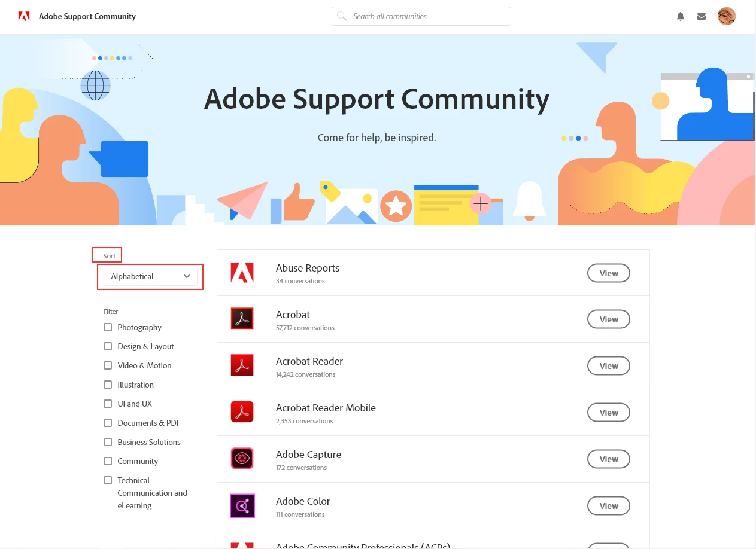Open Adobe Capture title link
Viewport: 756px width, 549px height.
[309, 455]
